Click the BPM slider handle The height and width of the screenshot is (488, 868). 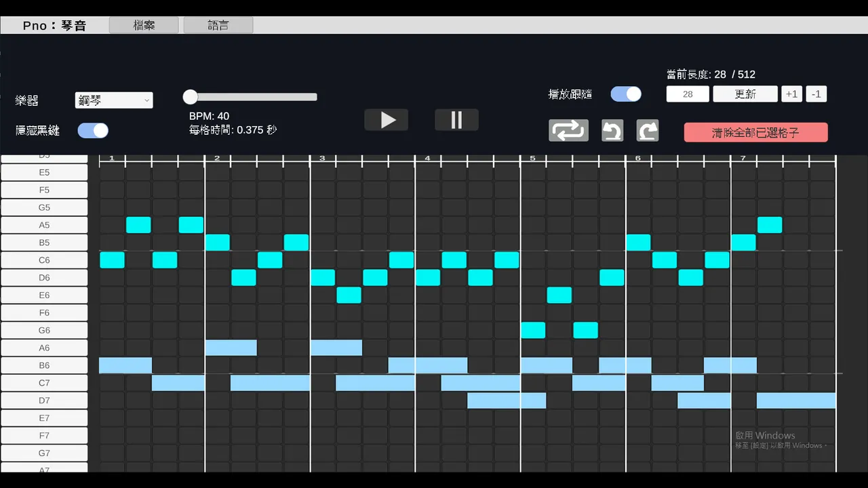click(x=191, y=97)
